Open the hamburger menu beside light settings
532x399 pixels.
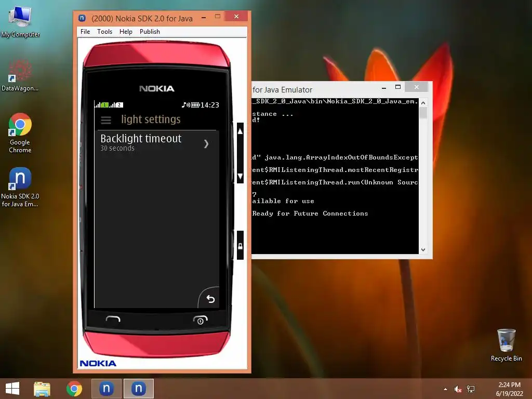[106, 120]
